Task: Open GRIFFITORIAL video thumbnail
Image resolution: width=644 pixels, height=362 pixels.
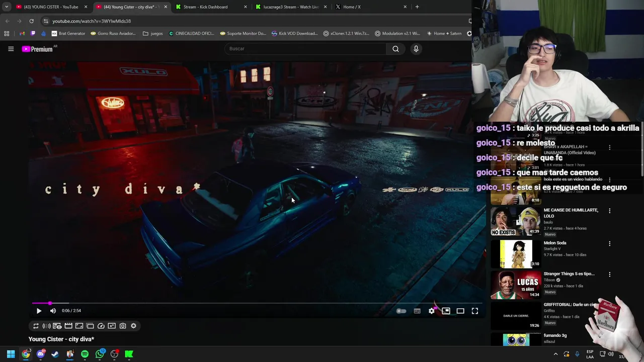Action: coord(516,316)
